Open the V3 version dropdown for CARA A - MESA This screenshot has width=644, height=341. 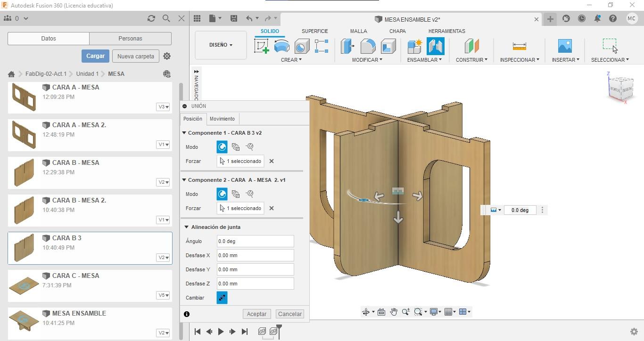click(x=163, y=107)
